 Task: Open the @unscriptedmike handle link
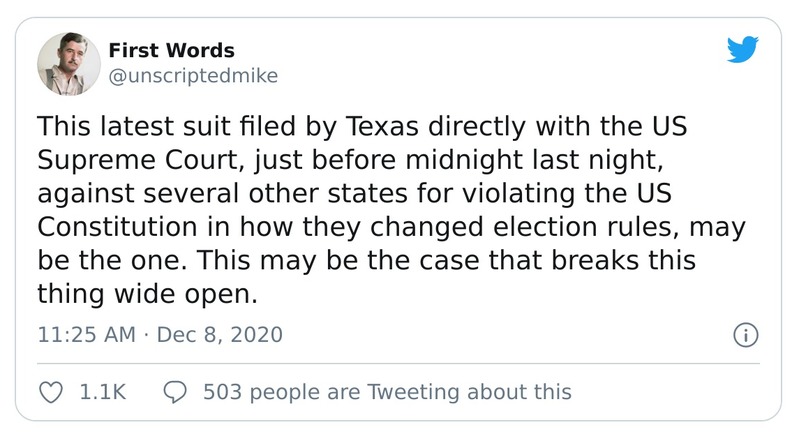(x=192, y=76)
